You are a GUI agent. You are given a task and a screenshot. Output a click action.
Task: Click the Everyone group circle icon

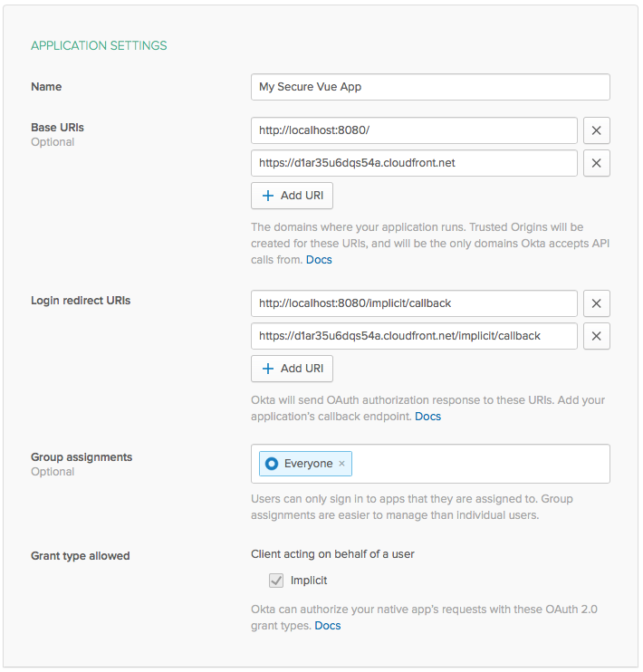[x=272, y=464]
